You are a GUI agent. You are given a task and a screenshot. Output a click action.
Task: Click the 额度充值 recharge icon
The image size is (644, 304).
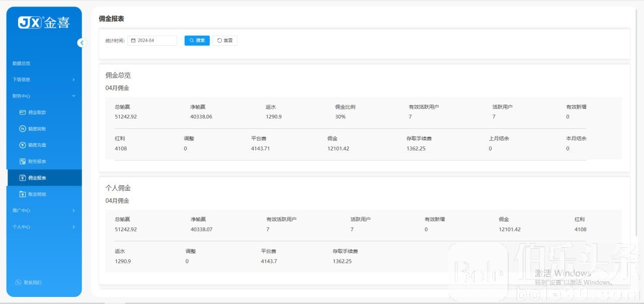22,145
